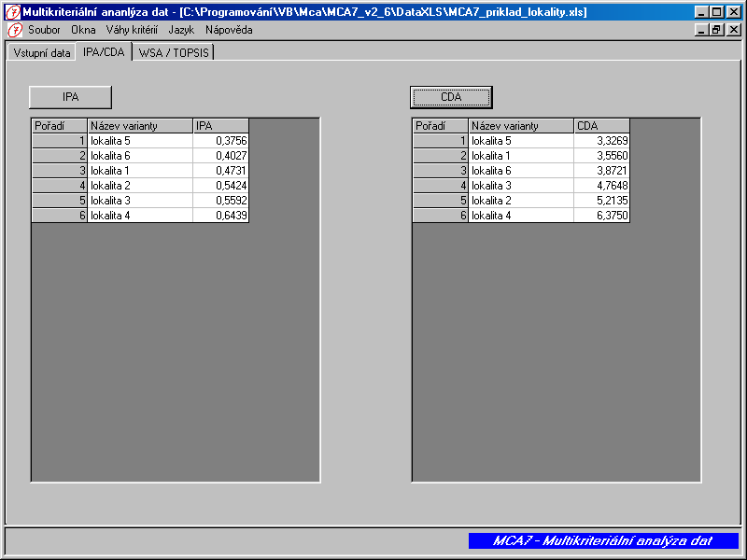Open the Okna menu
This screenshot has width=747, height=560.
click(83, 30)
